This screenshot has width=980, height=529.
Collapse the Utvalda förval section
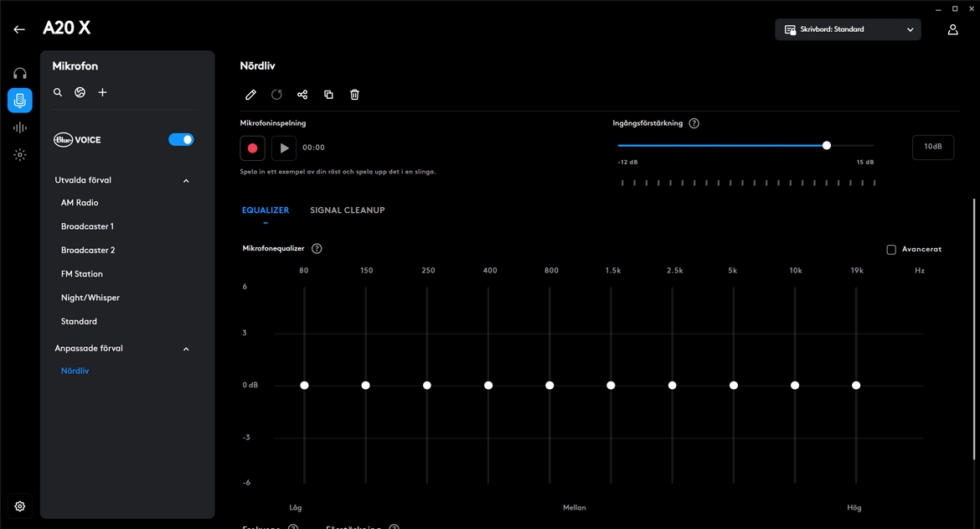186,180
